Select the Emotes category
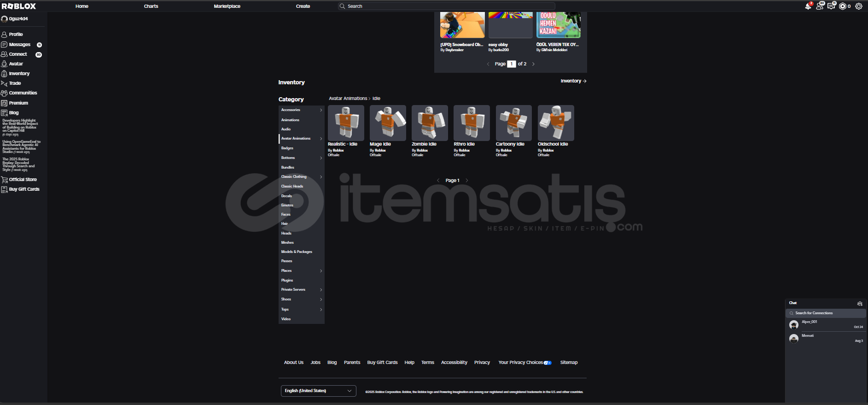 287,205
